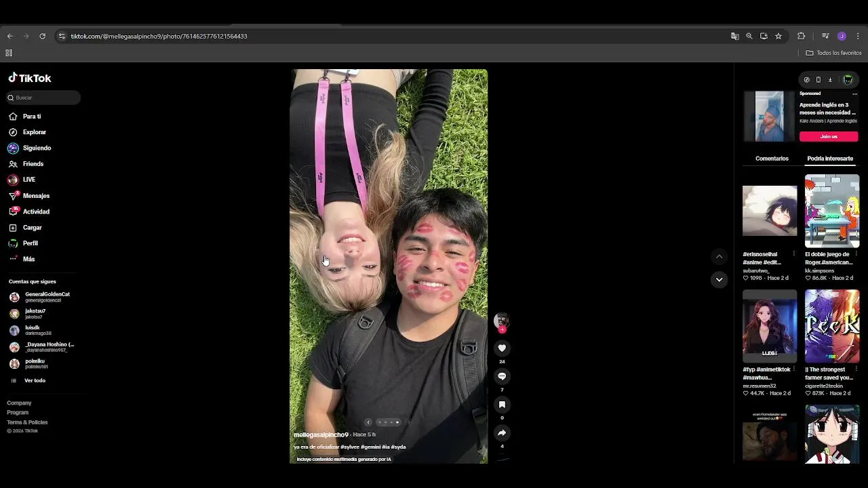The height and width of the screenshot is (488, 868).
Task: Click browser back arrow
Action: point(9,36)
